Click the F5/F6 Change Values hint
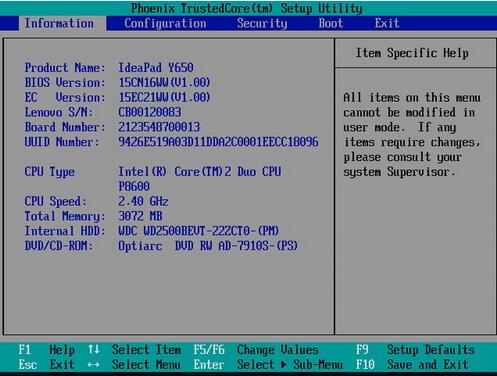The width and height of the screenshot is (497, 376). (x=256, y=350)
